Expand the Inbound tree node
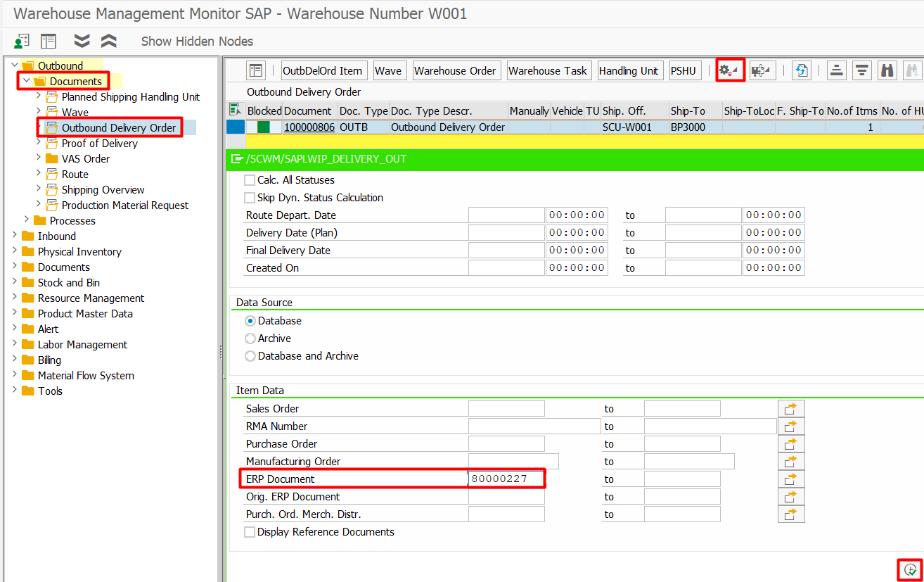The height and width of the screenshot is (582, 924). (x=15, y=236)
